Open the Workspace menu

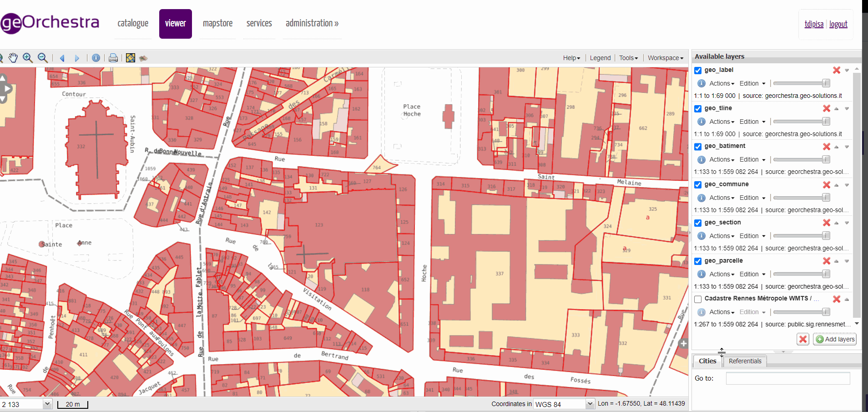pyautogui.click(x=666, y=58)
